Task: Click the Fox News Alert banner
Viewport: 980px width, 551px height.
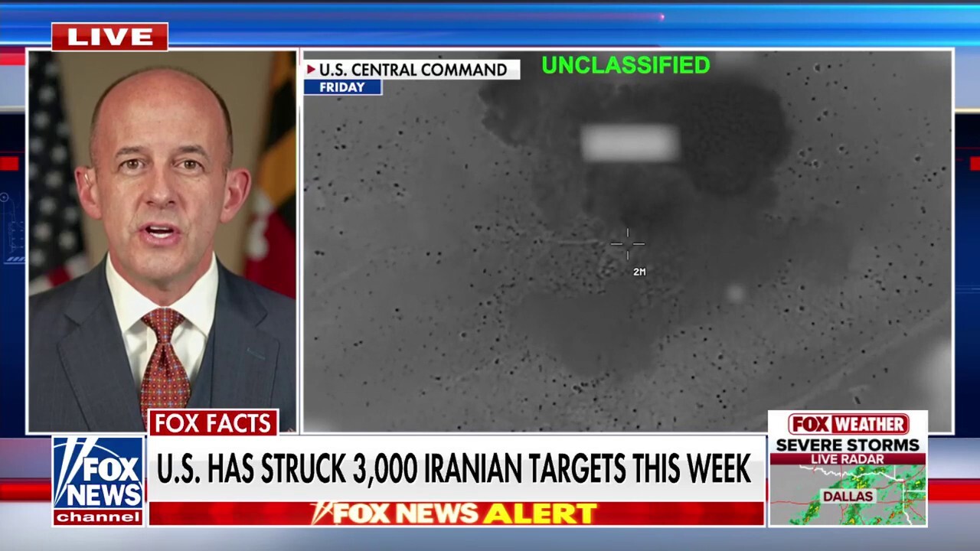Action: pos(456,513)
